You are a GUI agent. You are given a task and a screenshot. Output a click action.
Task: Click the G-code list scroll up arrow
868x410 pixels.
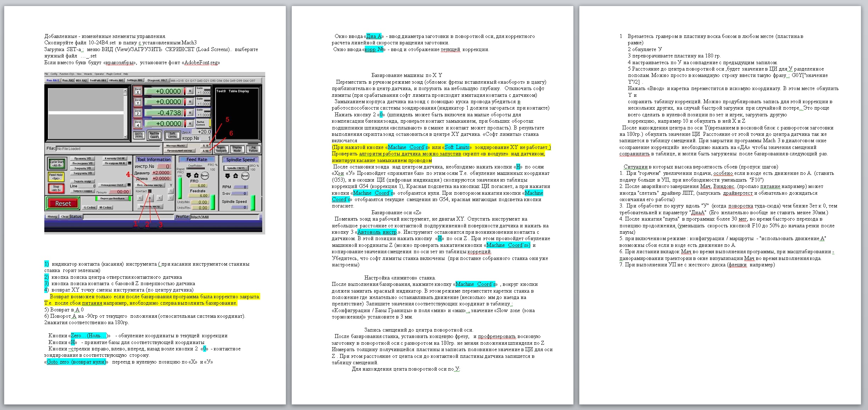[125, 91]
